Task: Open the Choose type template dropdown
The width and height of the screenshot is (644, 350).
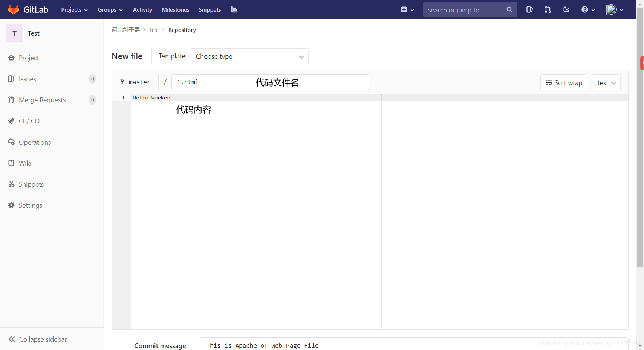Action: click(249, 56)
